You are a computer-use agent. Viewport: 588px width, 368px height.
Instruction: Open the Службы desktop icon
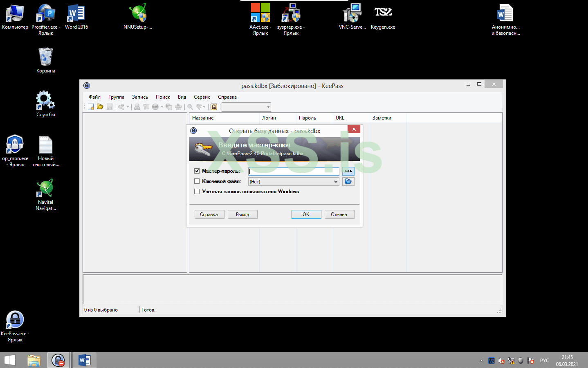46,104
